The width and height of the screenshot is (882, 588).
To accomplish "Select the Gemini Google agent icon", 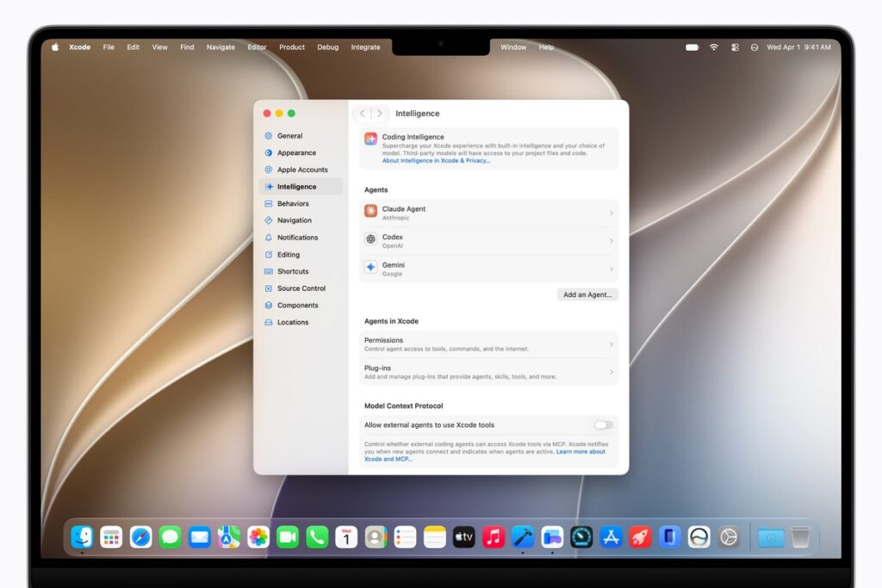I will [x=370, y=268].
